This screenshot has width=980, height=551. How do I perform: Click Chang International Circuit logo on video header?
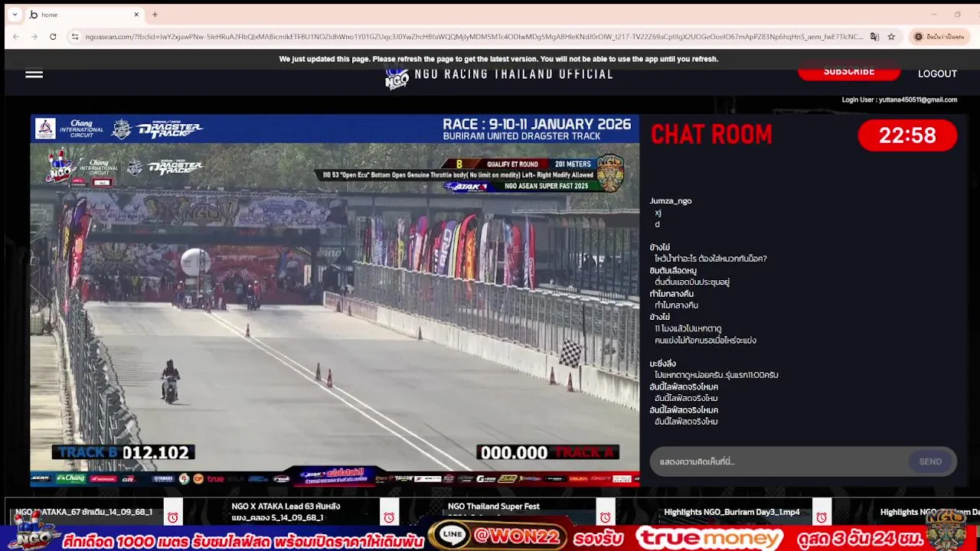point(70,129)
